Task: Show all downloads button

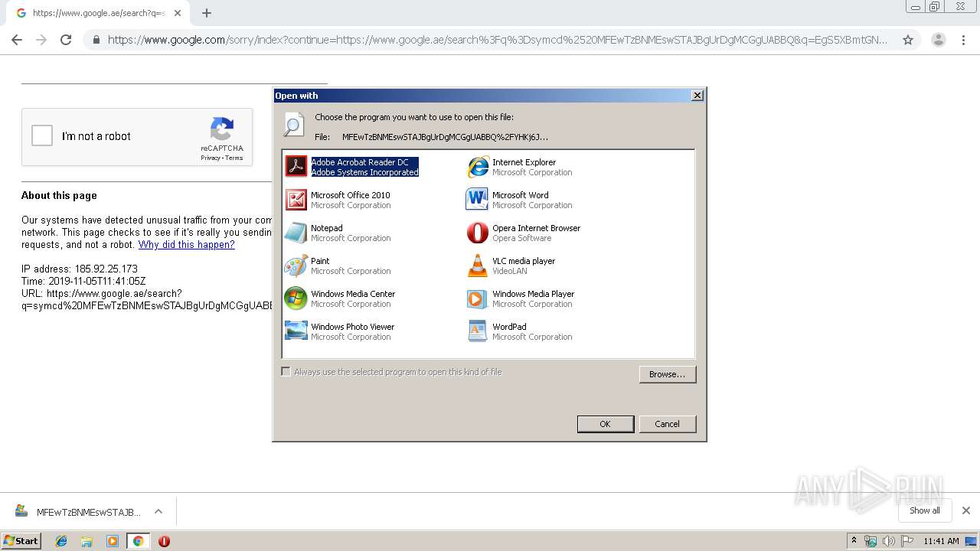Action: [924, 510]
